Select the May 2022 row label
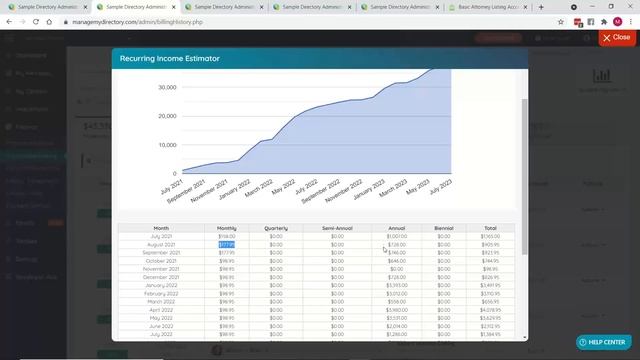This screenshot has width=640, height=360. coord(161,318)
